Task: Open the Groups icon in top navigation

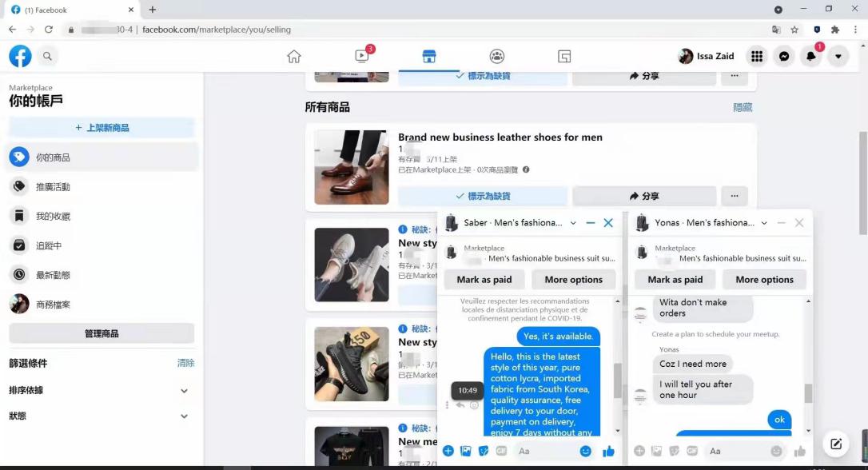Action: click(x=497, y=56)
